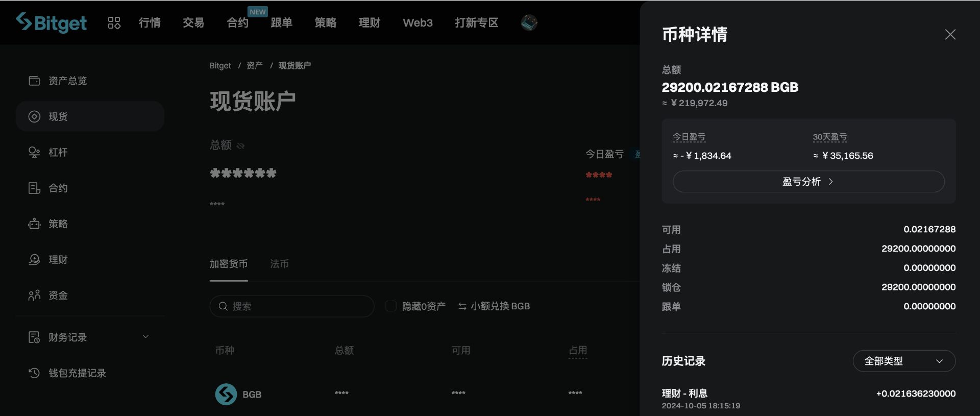Click the 可用 value 0.02167288
This screenshot has height=416, width=980.
pos(929,229)
